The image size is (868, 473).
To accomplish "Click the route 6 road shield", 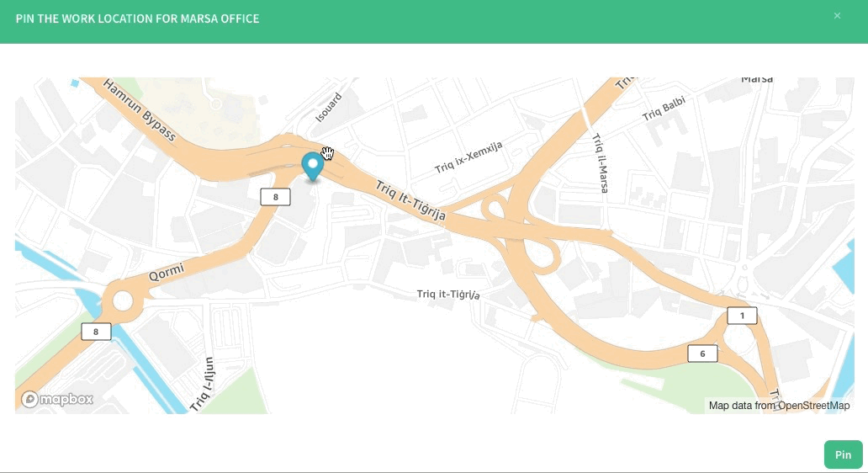I will [x=702, y=353].
